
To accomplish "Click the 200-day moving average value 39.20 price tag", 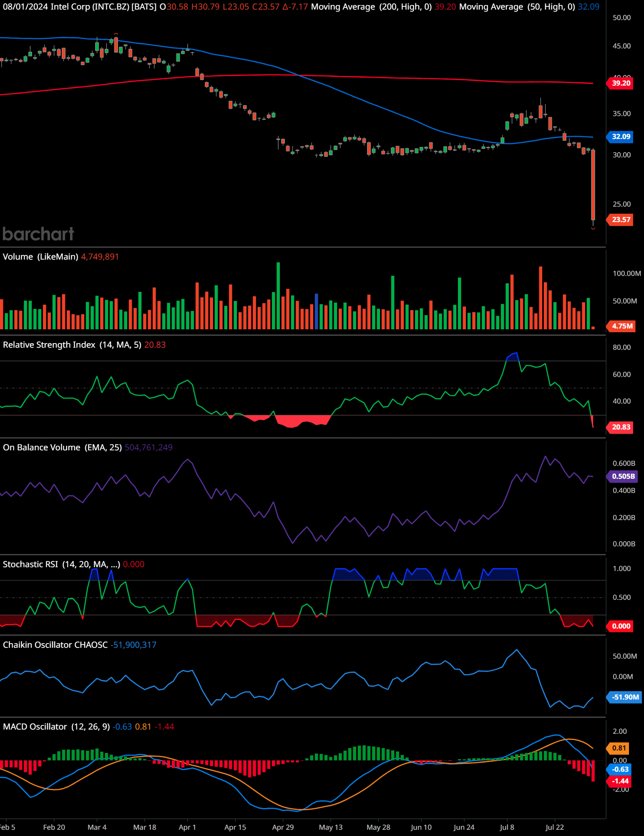I will pyautogui.click(x=621, y=83).
